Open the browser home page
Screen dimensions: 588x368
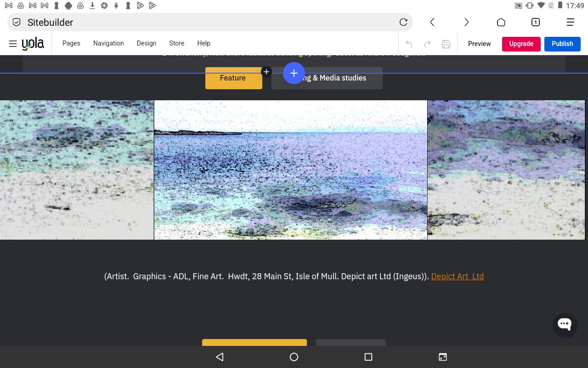[x=501, y=22]
